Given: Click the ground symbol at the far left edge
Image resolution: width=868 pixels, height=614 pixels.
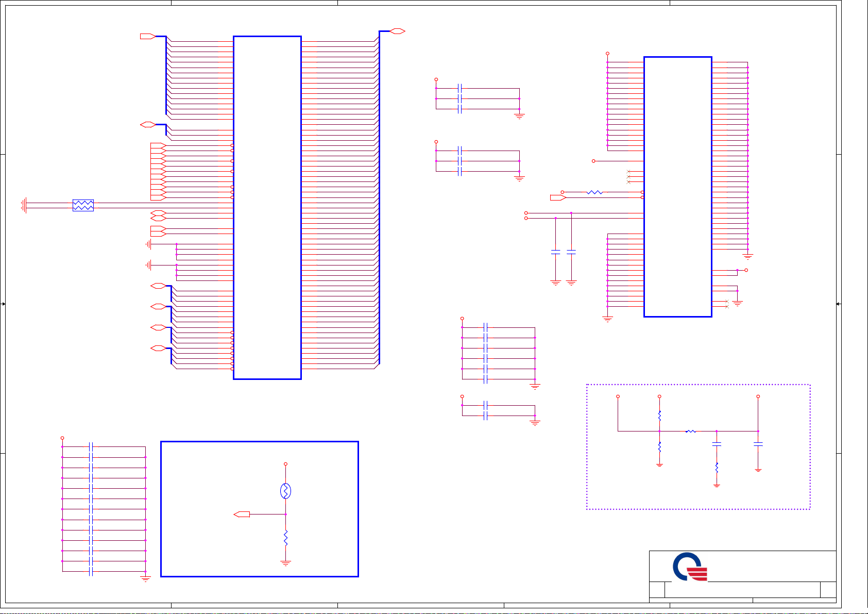Looking at the screenshot, I should tap(24, 205).
